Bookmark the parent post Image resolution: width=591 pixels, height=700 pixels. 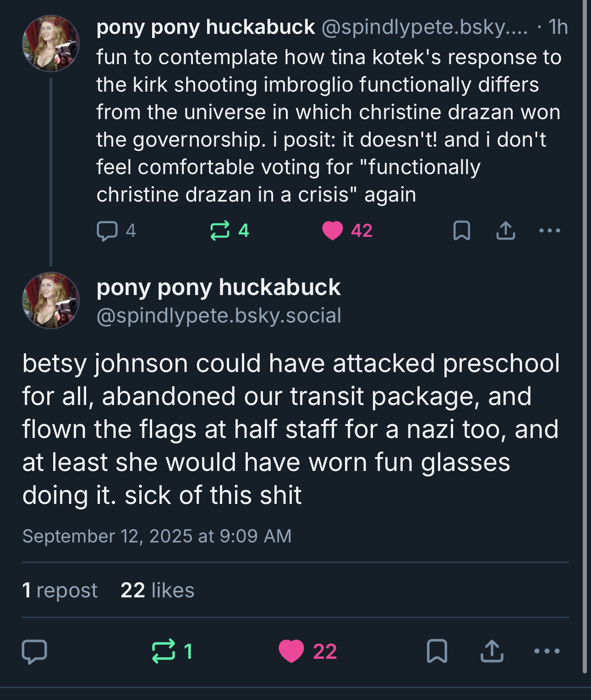[x=461, y=230]
